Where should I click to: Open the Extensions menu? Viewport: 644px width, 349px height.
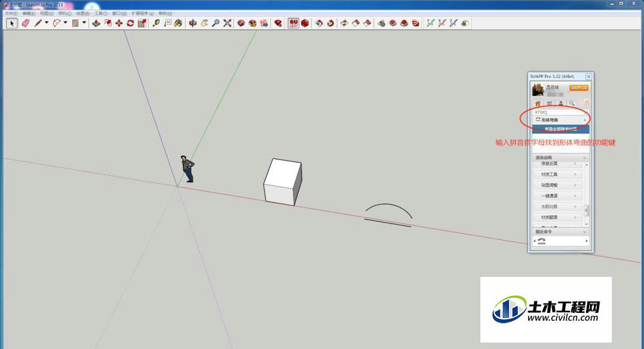pos(142,14)
